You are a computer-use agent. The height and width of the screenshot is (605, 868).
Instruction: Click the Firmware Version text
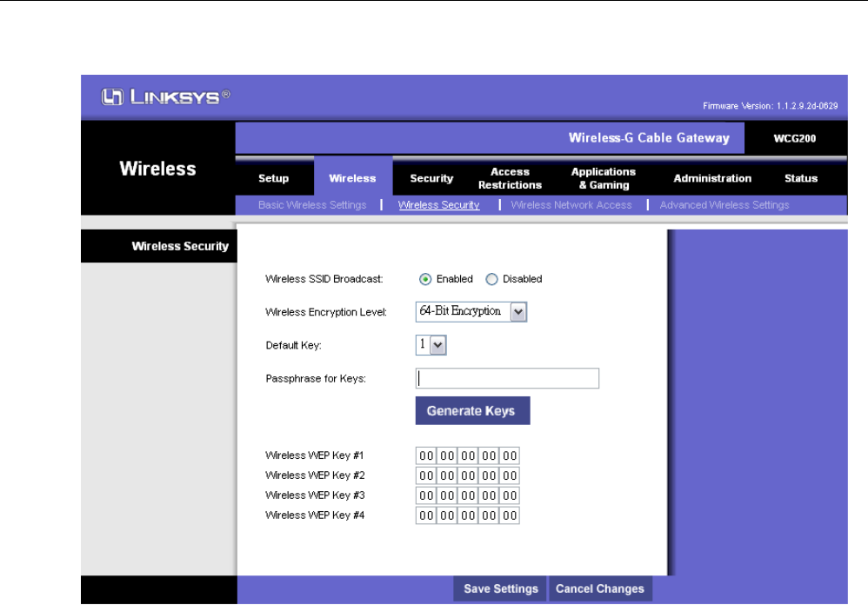tap(770, 106)
